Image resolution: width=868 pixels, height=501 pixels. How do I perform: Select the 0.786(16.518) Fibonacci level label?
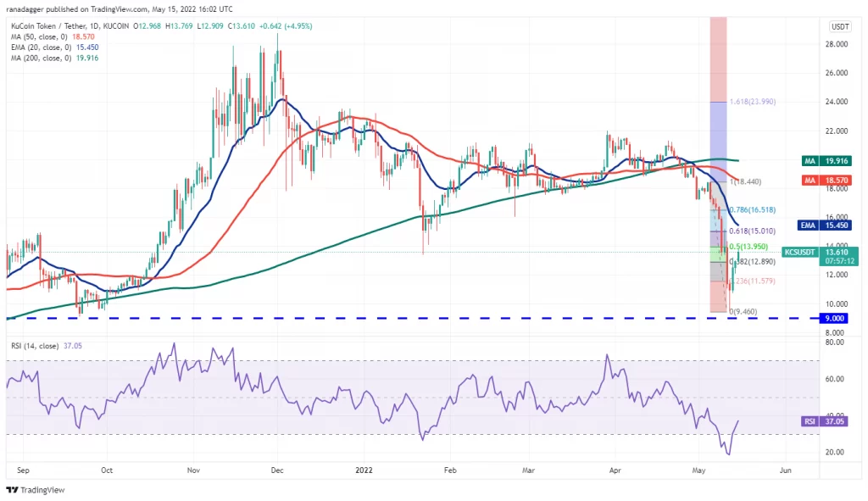click(x=753, y=210)
